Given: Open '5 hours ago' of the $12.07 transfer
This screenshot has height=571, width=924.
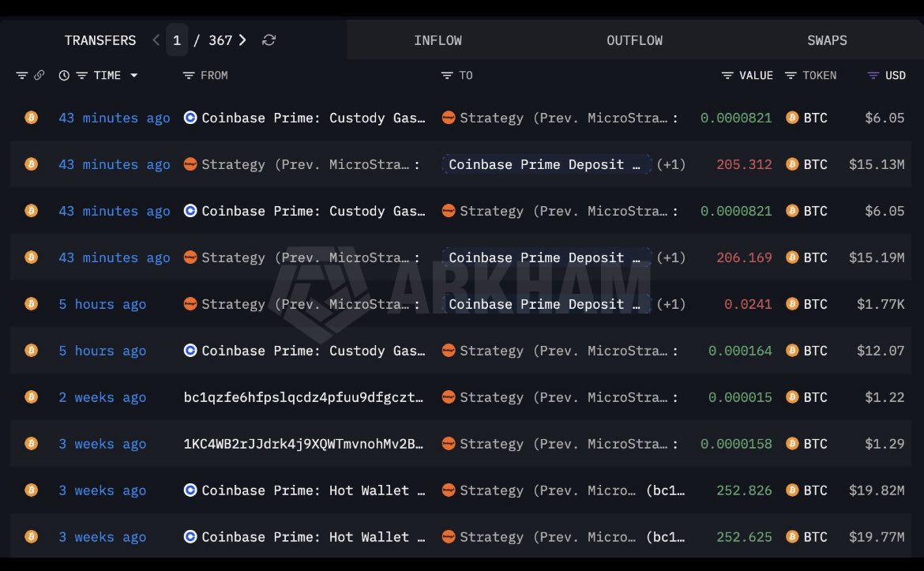Looking at the screenshot, I should (x=102, y=351).
